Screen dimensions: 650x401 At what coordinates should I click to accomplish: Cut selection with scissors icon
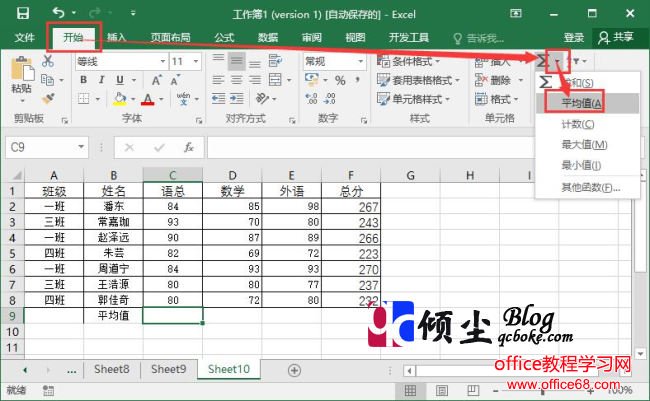point(48,61)
